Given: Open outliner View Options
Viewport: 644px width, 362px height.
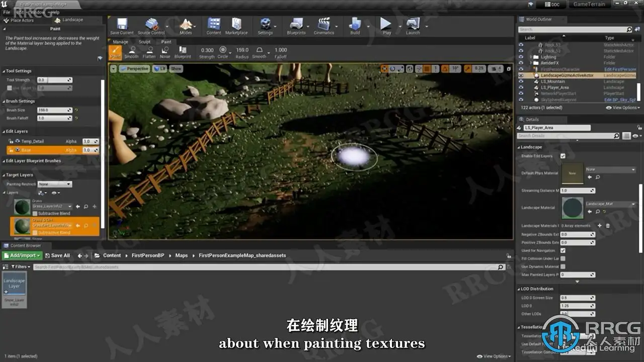Looking at the screenshot, I should 623,108.
